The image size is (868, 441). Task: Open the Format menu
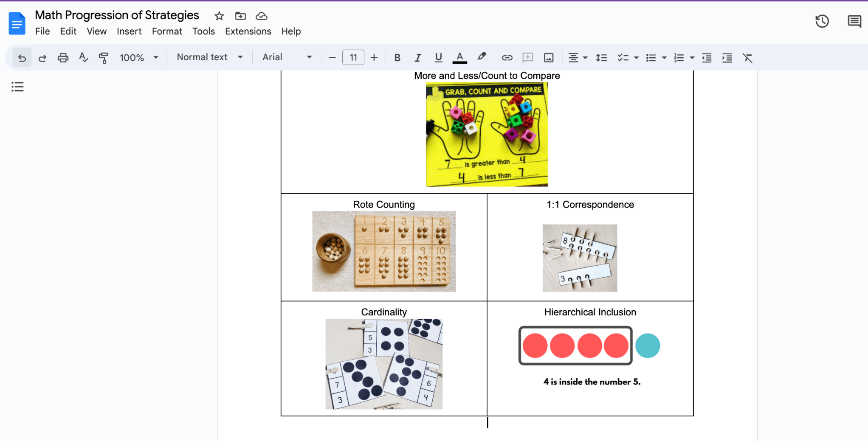167,31
